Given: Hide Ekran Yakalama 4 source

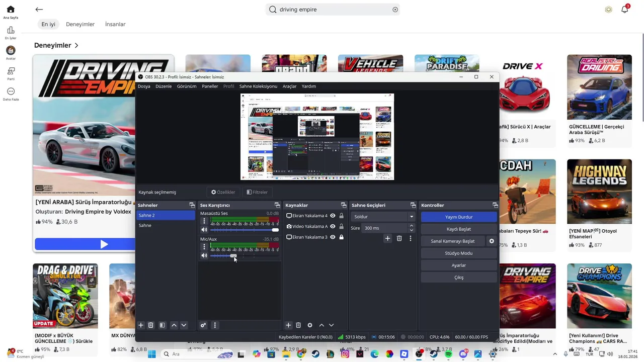Looking at the screenshot, I should coord(333,216).
